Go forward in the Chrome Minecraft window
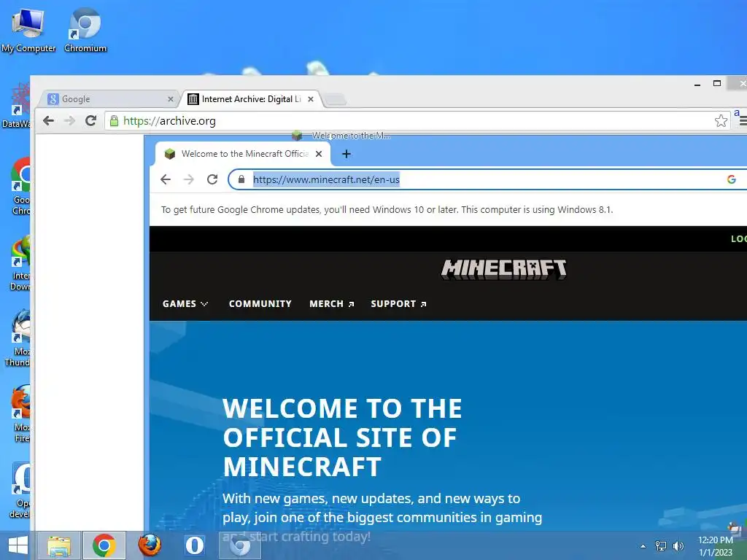 [x=189, y=179]
